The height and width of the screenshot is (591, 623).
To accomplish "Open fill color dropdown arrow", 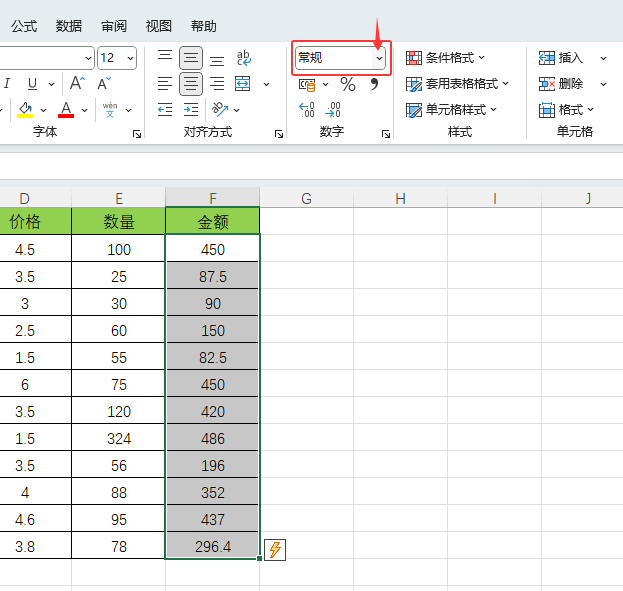I will coord(43,110).
